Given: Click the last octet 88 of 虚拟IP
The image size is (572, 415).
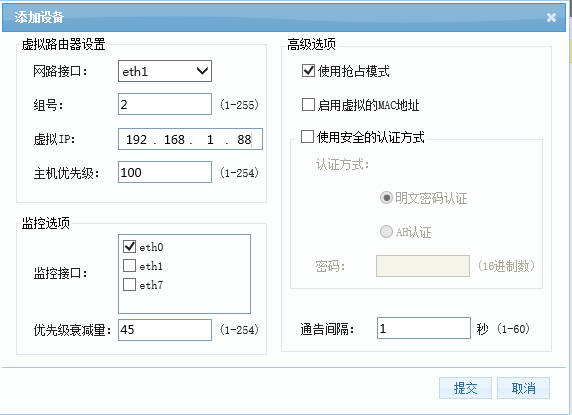Looking at the screenshot, I should 244,139.
